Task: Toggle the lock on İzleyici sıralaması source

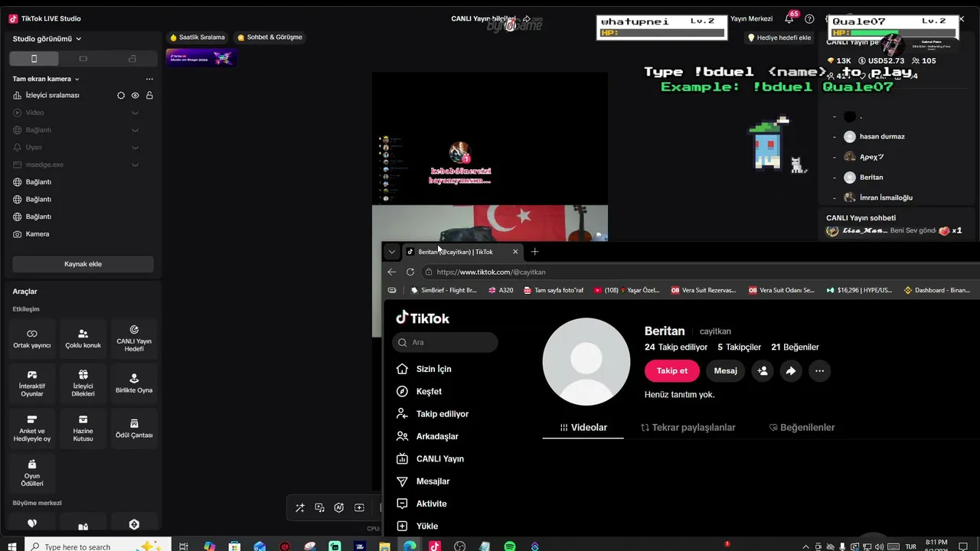Action: coord(149,96)
